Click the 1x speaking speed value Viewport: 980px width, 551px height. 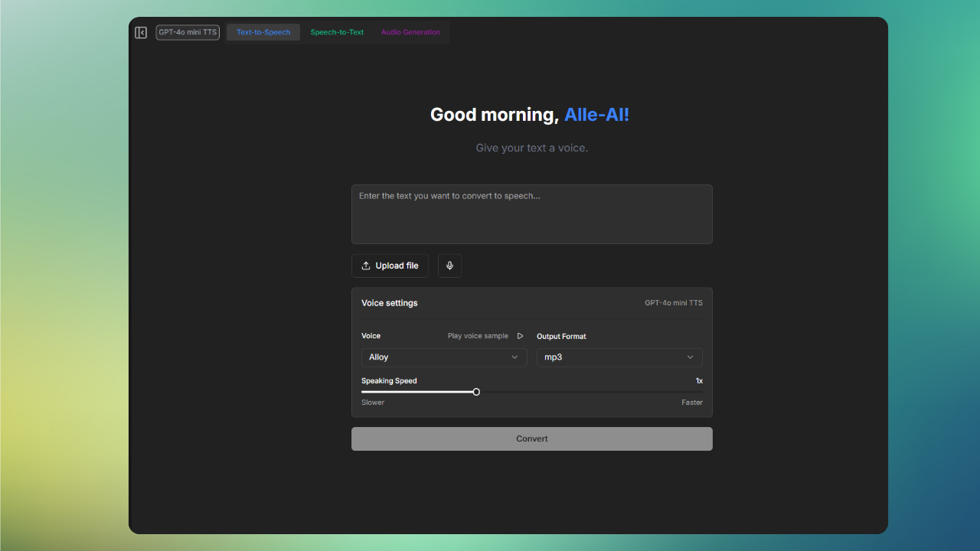tap(698, 381)
